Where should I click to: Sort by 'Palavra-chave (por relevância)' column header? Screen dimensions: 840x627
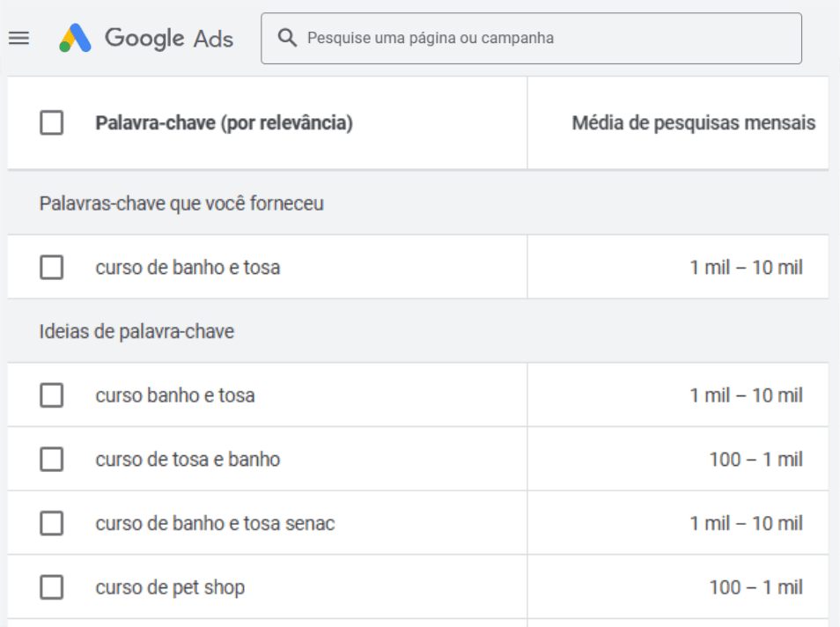224,123
